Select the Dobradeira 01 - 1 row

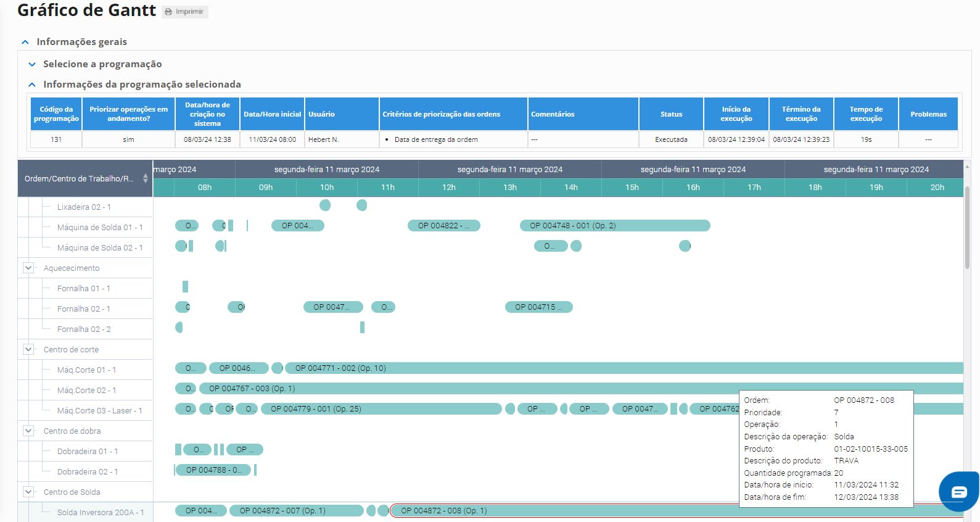(85, 451)
